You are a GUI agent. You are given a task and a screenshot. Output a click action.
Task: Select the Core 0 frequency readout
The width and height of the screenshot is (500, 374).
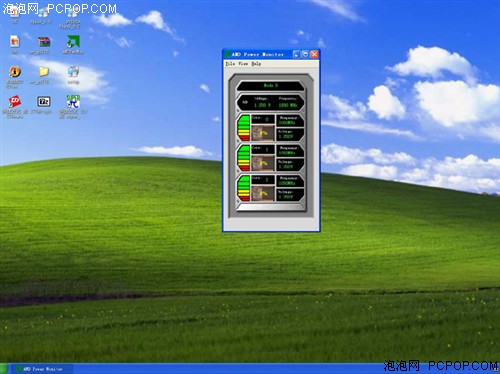pyautogui.click(x=290, y=121)
